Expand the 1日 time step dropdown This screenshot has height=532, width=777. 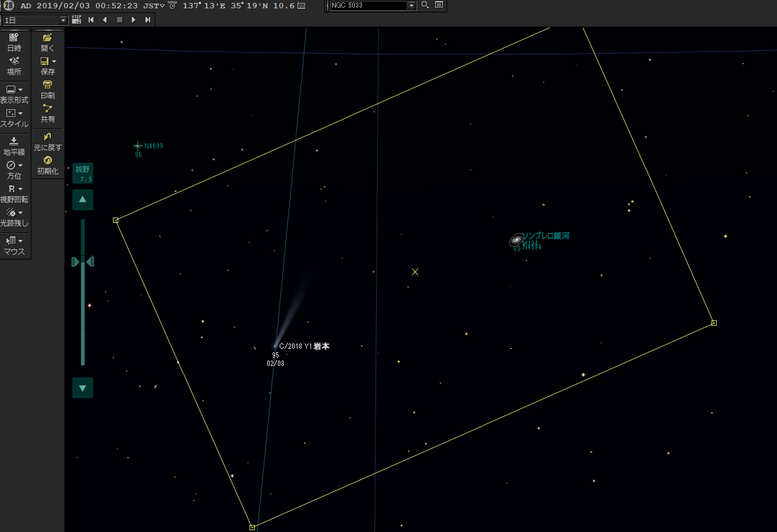[x=64, y=20]
